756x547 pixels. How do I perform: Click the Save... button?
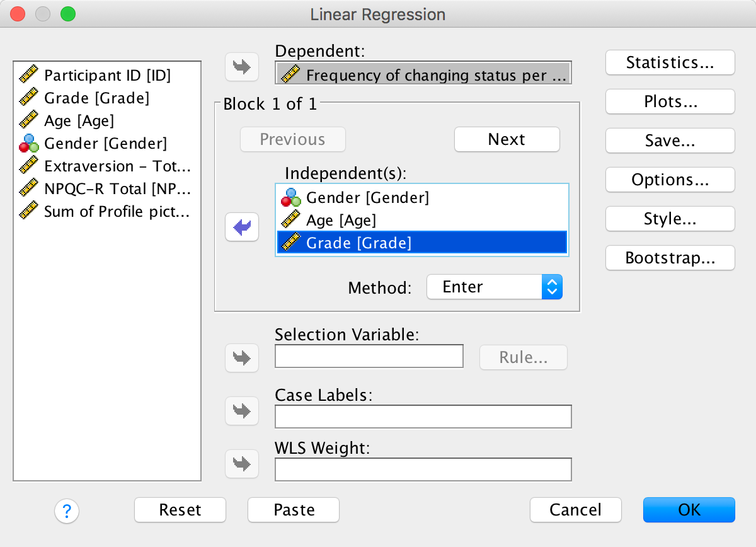click(x=670, y=141)
